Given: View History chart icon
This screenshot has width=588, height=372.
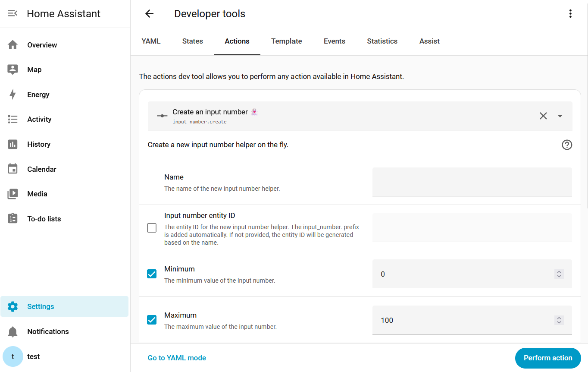Looking at the screenshot, I should pos(13,144).
